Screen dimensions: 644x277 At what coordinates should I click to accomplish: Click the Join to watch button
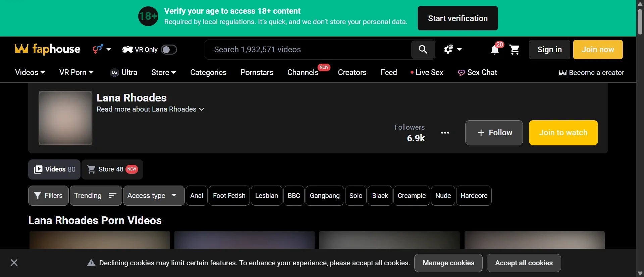pyautogui.click(x=563, y=133)
